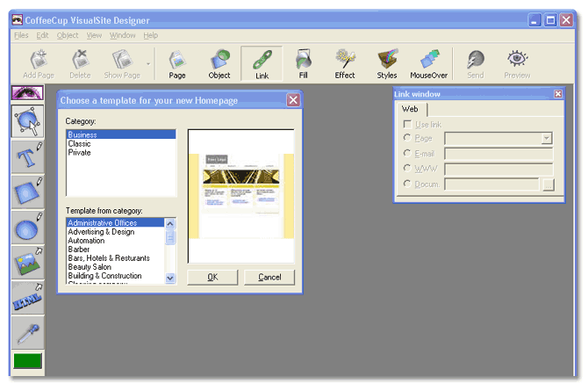The image size is (588, 391).
Task: Select Building & Construction template
Action: point(116,276)
